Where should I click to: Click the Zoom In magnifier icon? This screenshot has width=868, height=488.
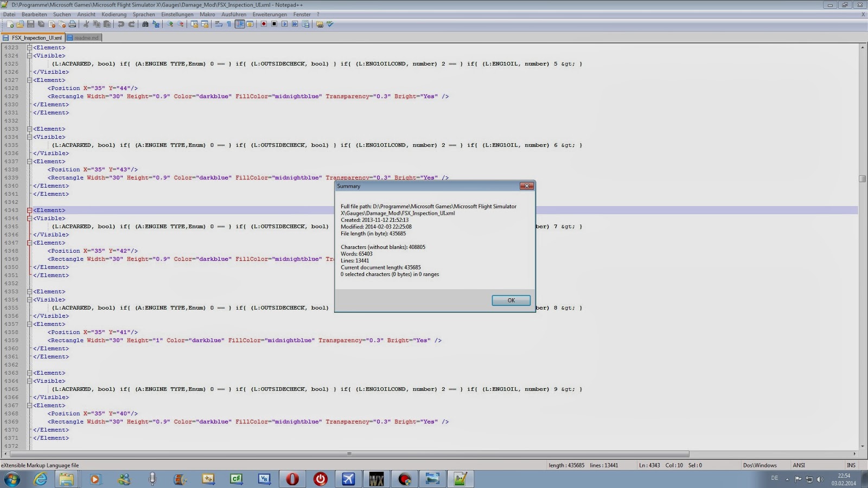[170, 24]
